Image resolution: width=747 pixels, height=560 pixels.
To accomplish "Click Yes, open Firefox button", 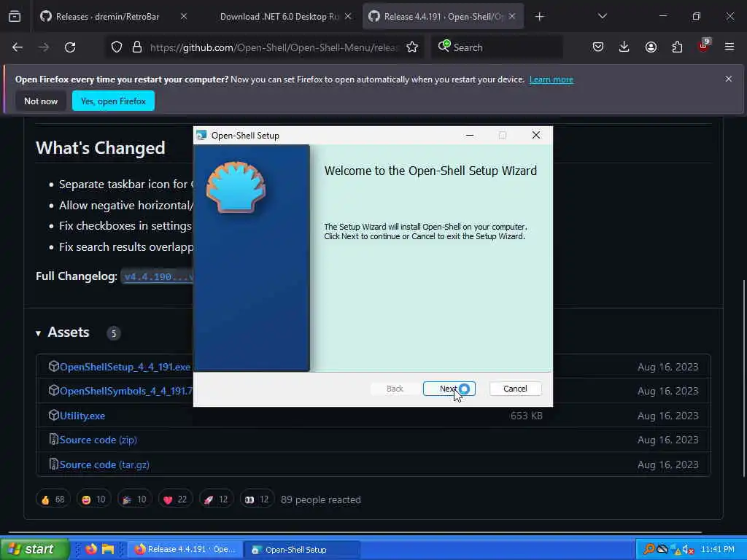I will [x=113, y=101].
